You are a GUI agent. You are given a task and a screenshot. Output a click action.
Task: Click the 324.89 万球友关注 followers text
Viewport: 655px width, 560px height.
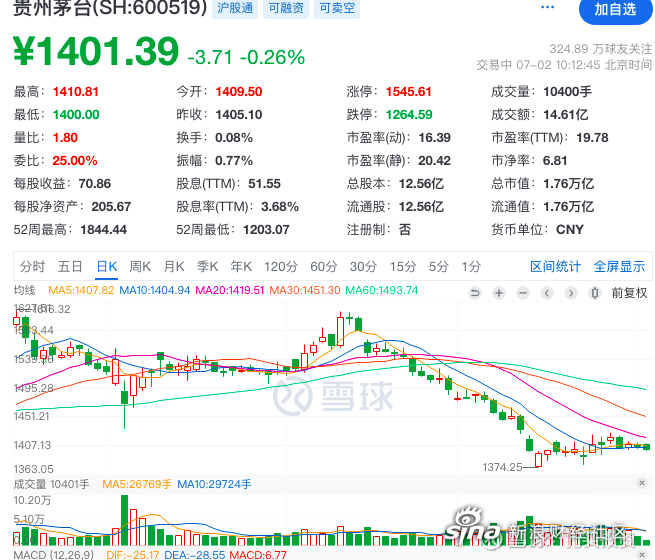600,49
